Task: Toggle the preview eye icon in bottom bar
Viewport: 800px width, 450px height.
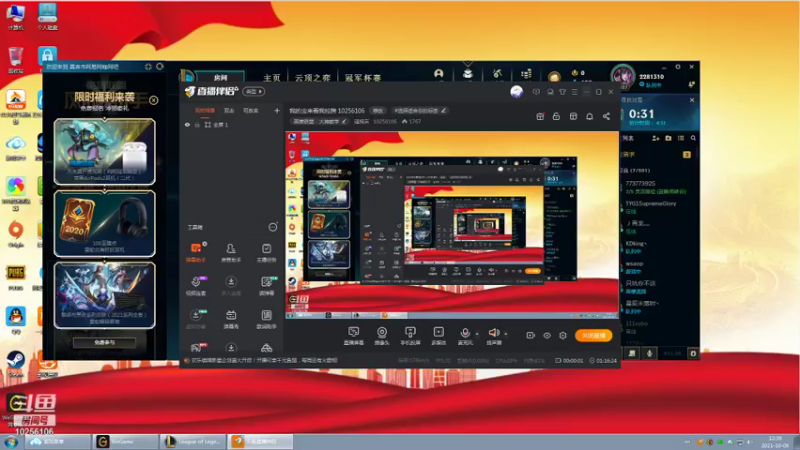Action: 547,335
